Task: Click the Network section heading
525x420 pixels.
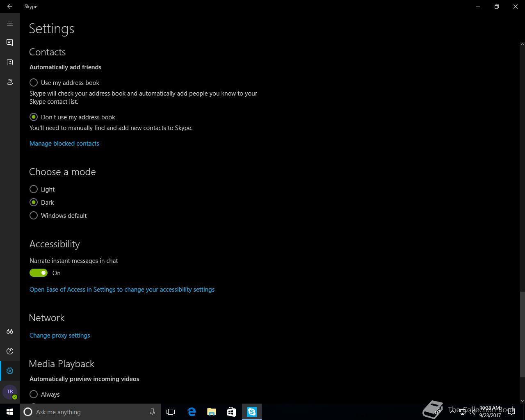Action: coord(47,318)
